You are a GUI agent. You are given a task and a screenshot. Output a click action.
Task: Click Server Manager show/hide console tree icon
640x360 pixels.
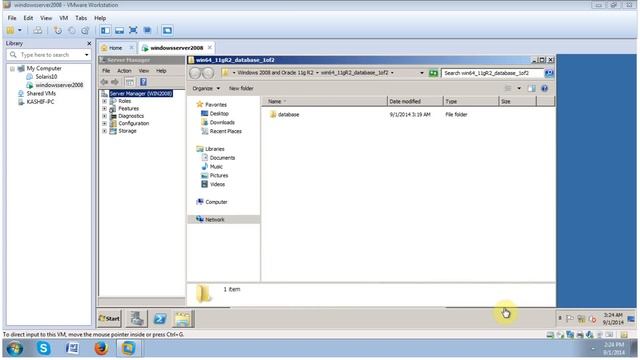click(130, 82)
